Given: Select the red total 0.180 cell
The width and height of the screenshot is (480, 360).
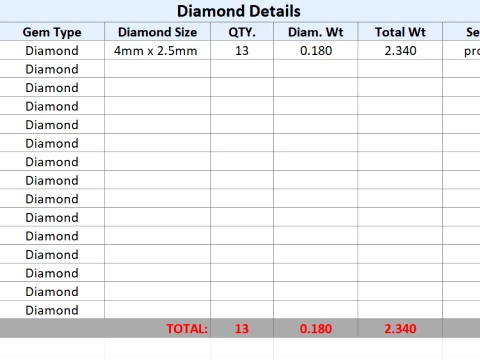Looking at the screenshot, I should click(316, 329).
